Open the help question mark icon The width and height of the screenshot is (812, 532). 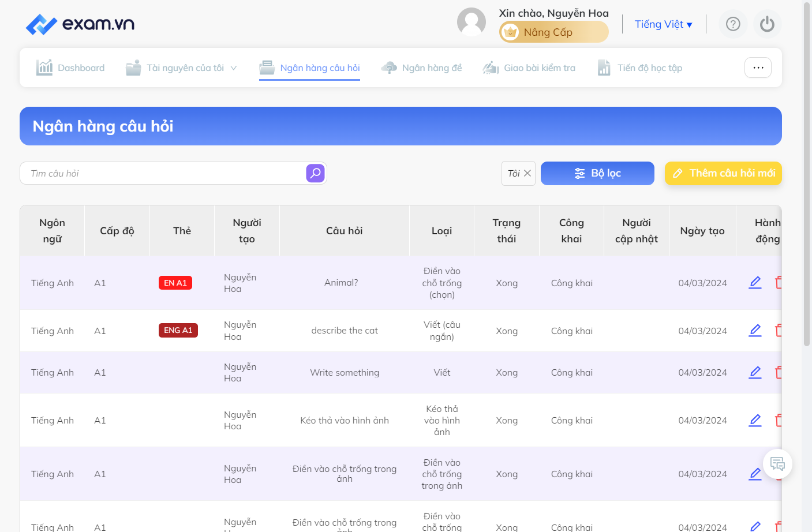click(x=733, y=24)
